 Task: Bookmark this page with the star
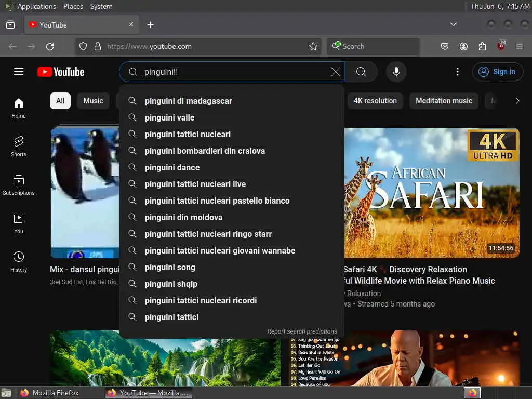[313, 46]
